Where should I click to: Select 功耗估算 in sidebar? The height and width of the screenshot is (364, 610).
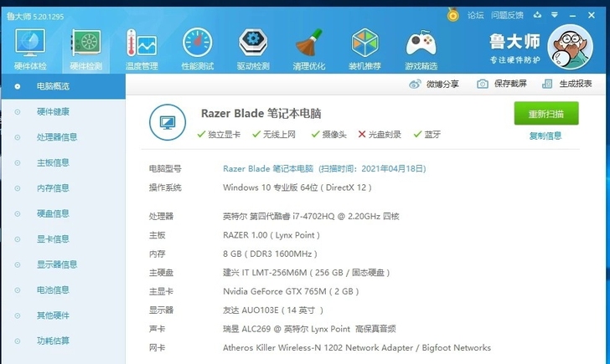64,341
